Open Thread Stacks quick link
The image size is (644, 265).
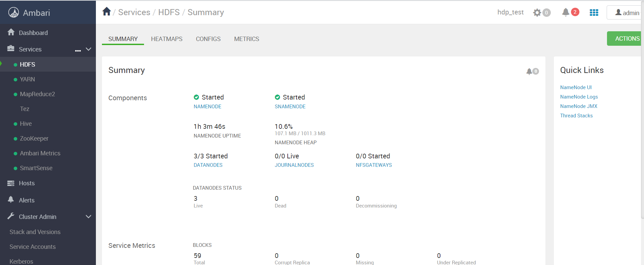(x=576, y=116)
